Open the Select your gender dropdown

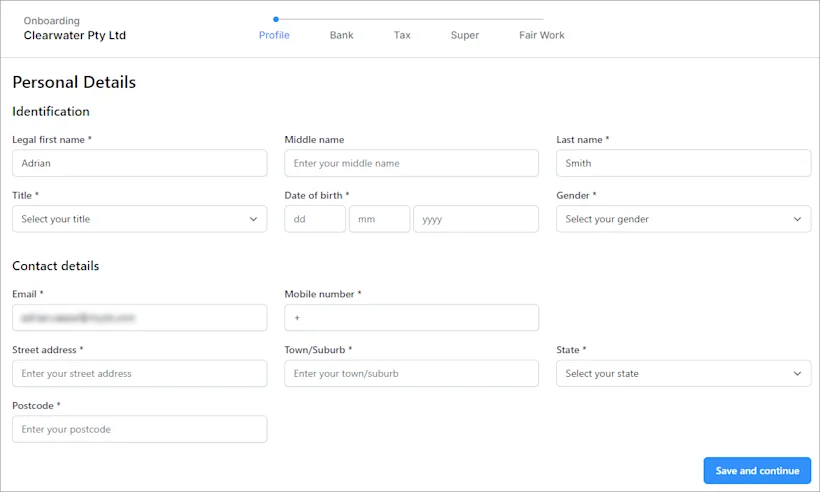pos(684,219)
